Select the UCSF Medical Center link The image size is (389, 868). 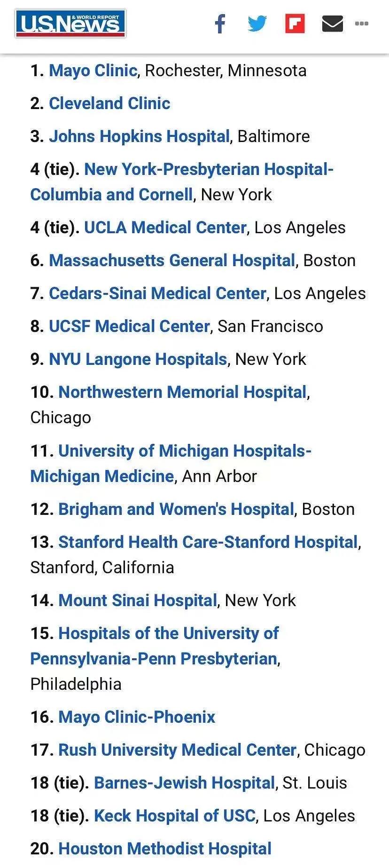coord(129,326)
